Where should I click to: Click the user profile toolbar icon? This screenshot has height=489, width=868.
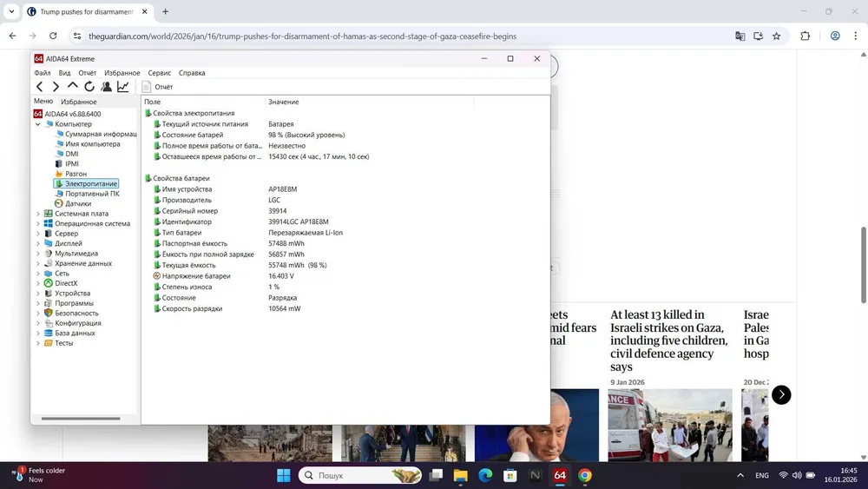(106, 87)
